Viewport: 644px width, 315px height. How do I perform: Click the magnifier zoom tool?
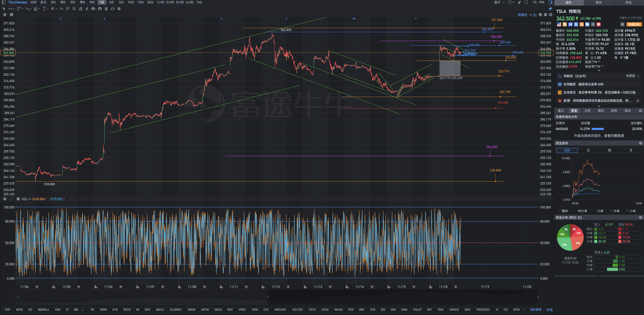(74, 9)
